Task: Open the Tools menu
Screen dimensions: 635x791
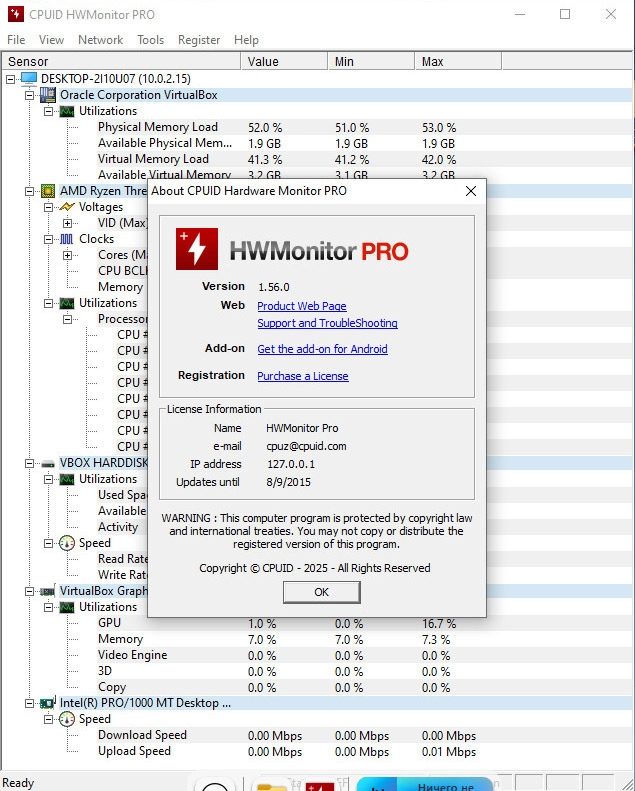Action: [x=150, y=40]
